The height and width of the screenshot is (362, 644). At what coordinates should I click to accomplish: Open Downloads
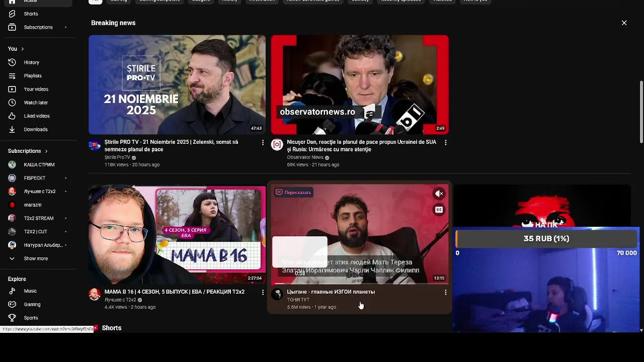(36, 129)
